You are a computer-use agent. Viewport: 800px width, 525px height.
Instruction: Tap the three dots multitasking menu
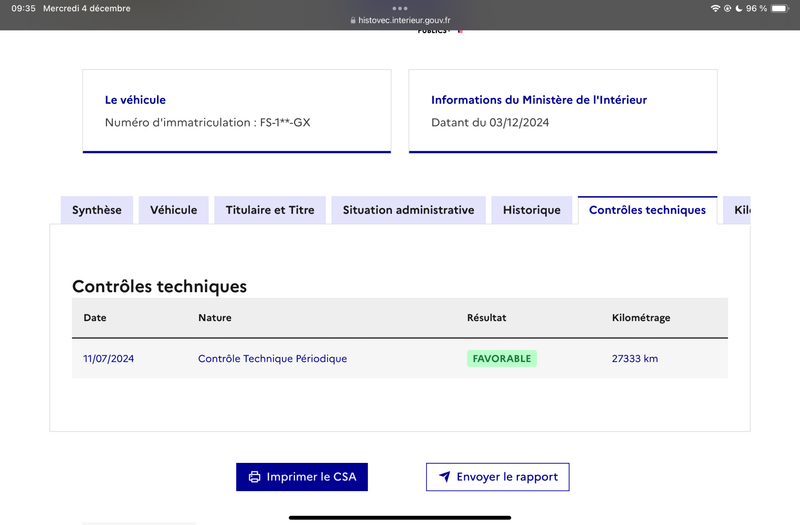pyautogui.click(x=400, y=8)
